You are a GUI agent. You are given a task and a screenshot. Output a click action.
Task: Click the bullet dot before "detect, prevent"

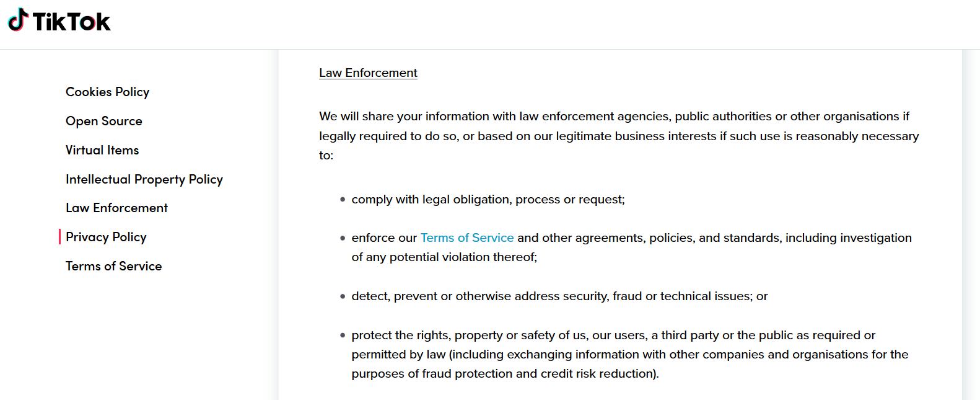343,296
